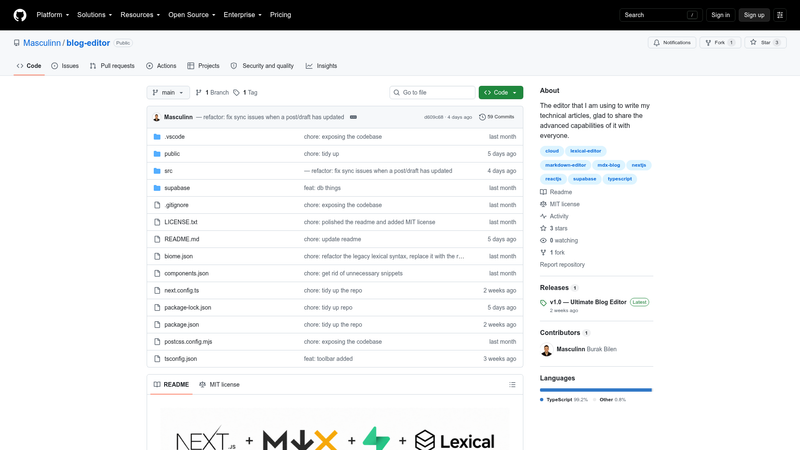The height and width of the screenshot is (450, 800).
Task: Click the Sign in button
Action: (720, 15)
